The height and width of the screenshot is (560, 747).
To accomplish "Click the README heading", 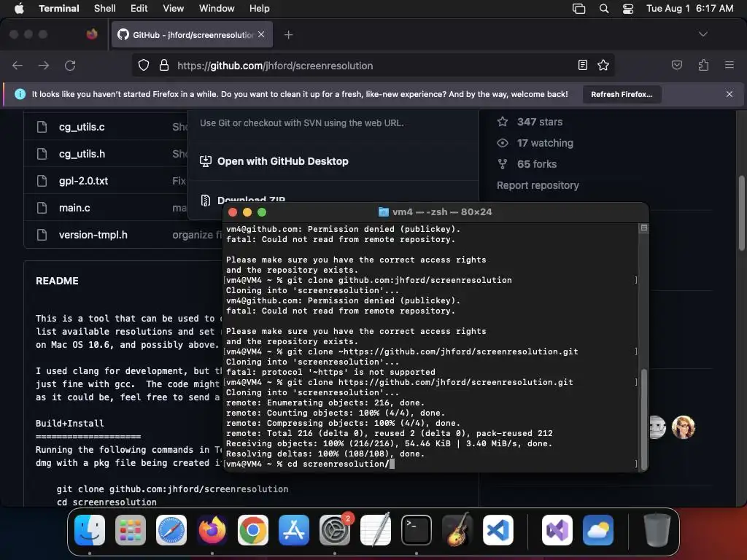I will pos(57,281).
